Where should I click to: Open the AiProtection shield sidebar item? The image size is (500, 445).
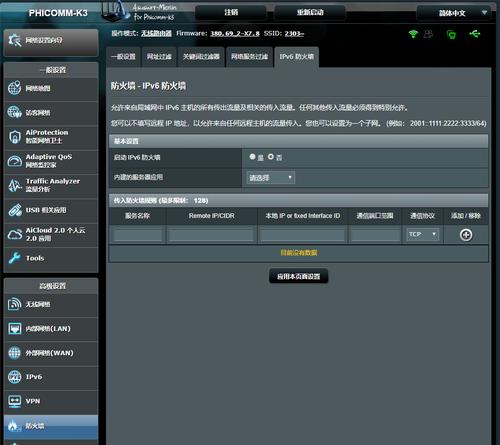tap(51, 137)
